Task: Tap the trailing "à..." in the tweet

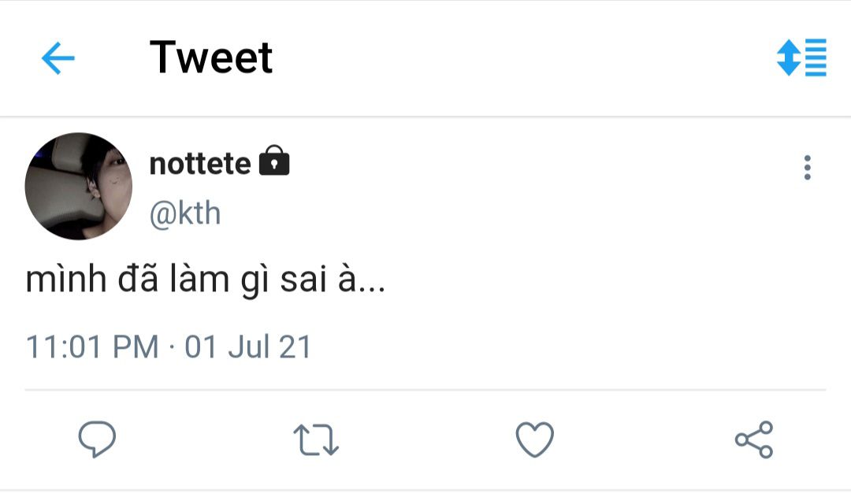Action: click(x=362, y=279)
